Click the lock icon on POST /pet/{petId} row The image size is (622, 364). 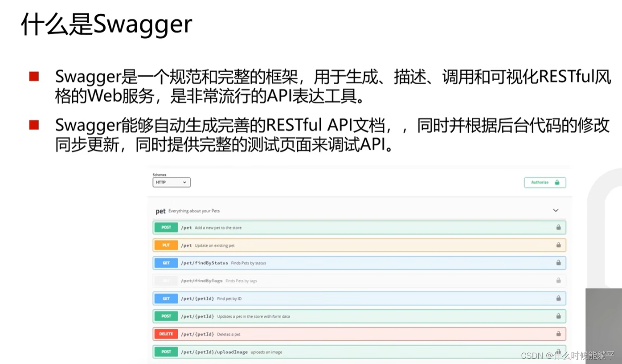click(x=558, y=316)
